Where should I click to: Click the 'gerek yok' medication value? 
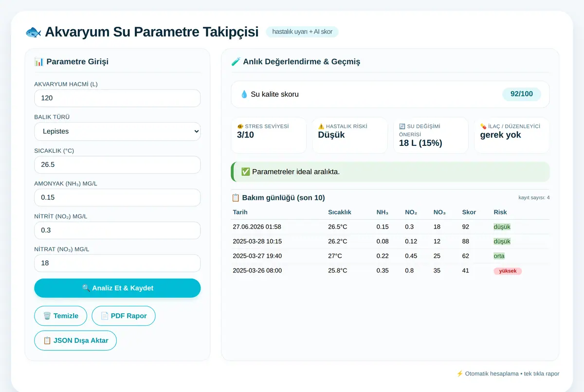(x=500, y=135)
